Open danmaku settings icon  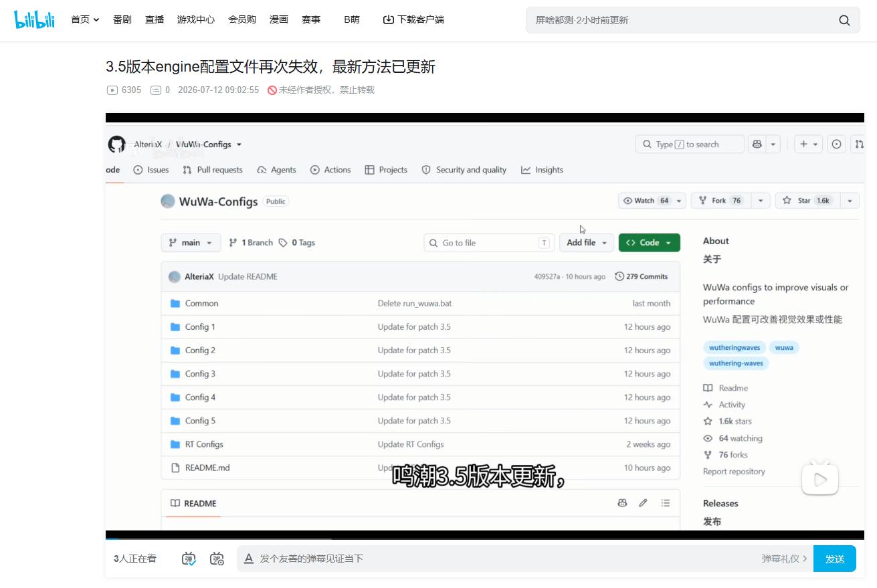click(217, 559)
